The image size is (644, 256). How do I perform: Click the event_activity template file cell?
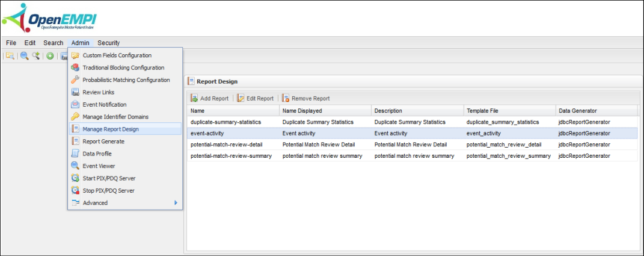coord(509,133)
